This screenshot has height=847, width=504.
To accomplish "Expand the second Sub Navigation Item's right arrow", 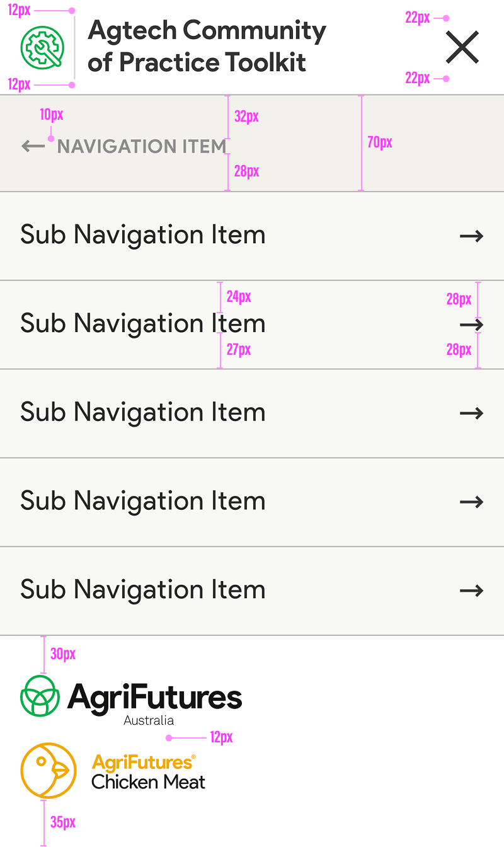I will point(471,325).
